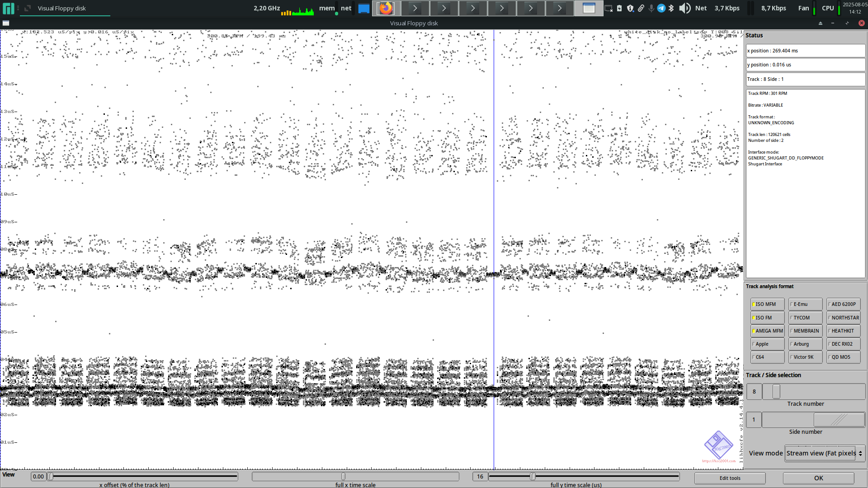Click the y position status field
This screenshot has height=488, width=868.
click(806, 65)
